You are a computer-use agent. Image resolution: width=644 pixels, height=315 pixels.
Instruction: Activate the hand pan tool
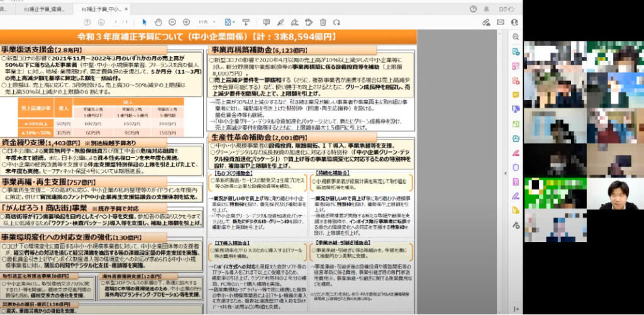click(x=158, y=22)
